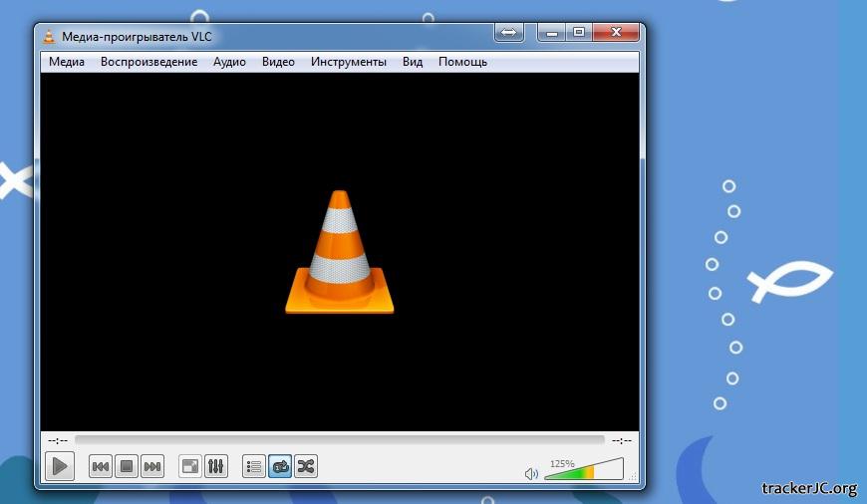
Task: Open the Воспроизведение menu
Action: click(x=148, y=62)
